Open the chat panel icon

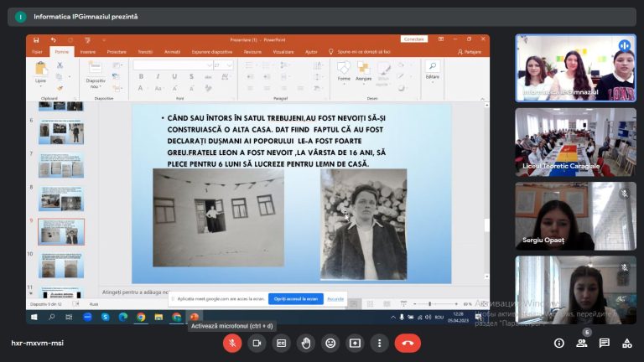point(604,343)
